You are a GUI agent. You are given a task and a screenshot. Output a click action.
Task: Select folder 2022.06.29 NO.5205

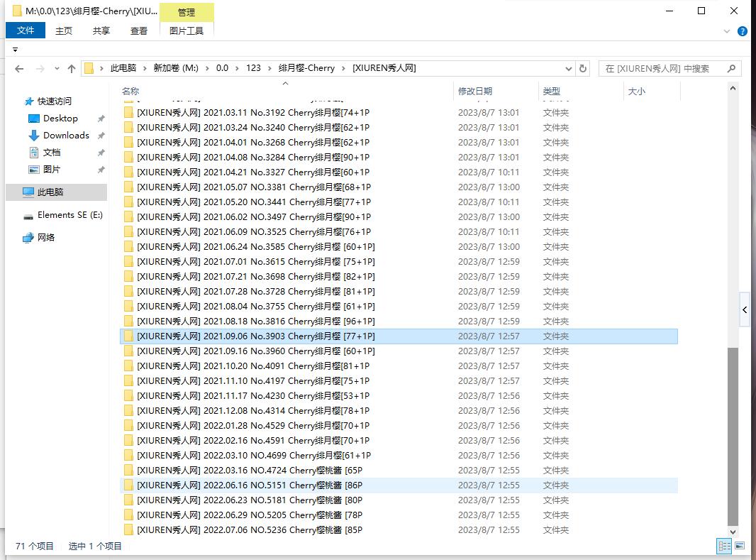[399, 515]
